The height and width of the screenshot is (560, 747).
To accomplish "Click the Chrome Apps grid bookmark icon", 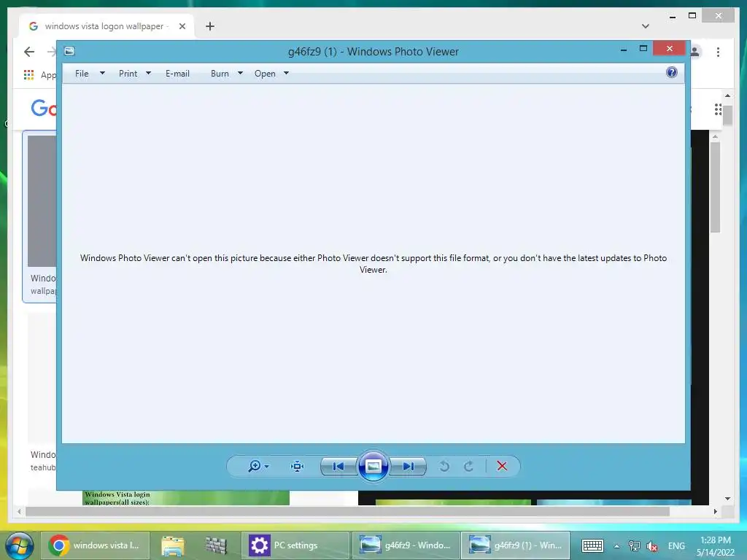I will click(28, 75).
